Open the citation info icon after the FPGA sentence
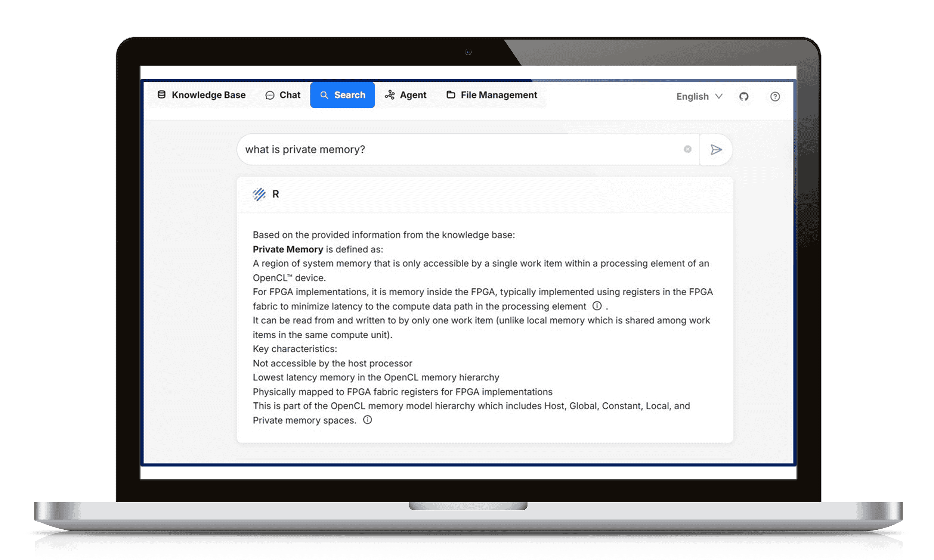This screenshot has height=560, width=934. click(x=597, y=306)
